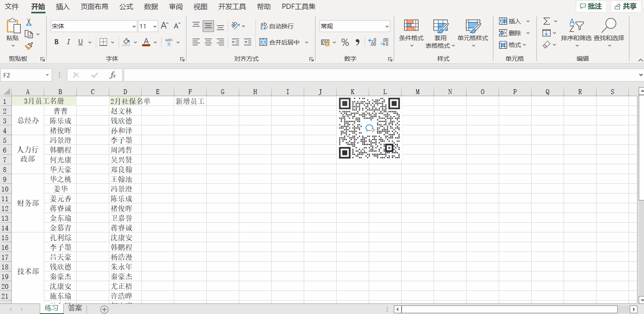The height and width of the screenshot is (314, 644).
Task: Click the percent style icon
Action: pyautogui.click(x=345, y=42)
